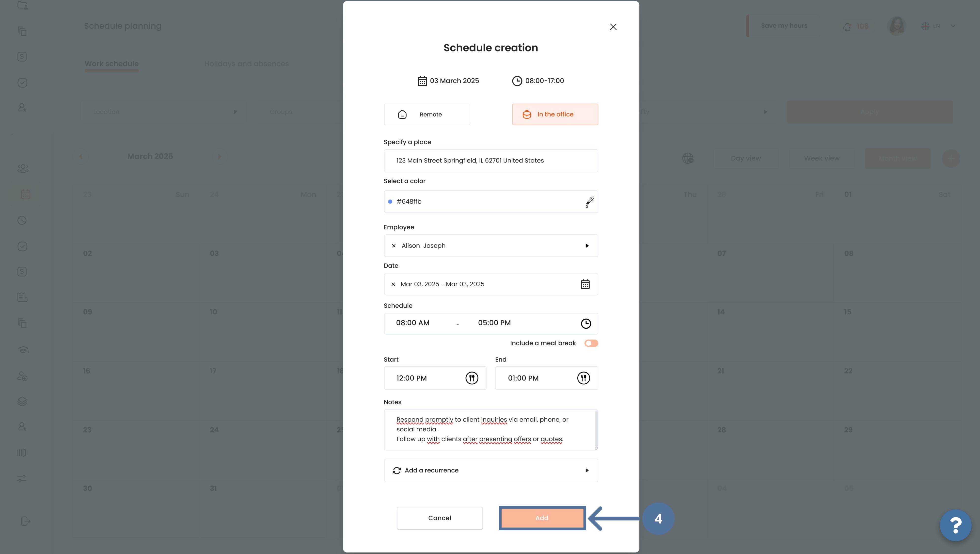Image resolution: width=980 pixels, height=554 pixels.
Task: Click the Notes area scrollbar
Action: 596,429
